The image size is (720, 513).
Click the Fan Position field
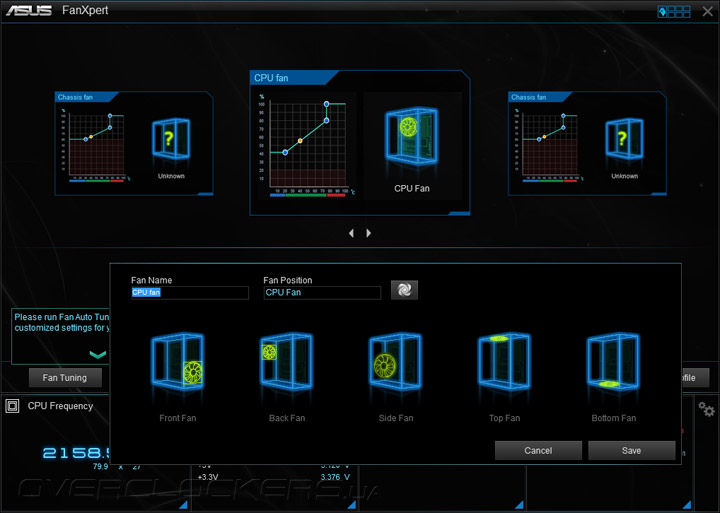322,293
